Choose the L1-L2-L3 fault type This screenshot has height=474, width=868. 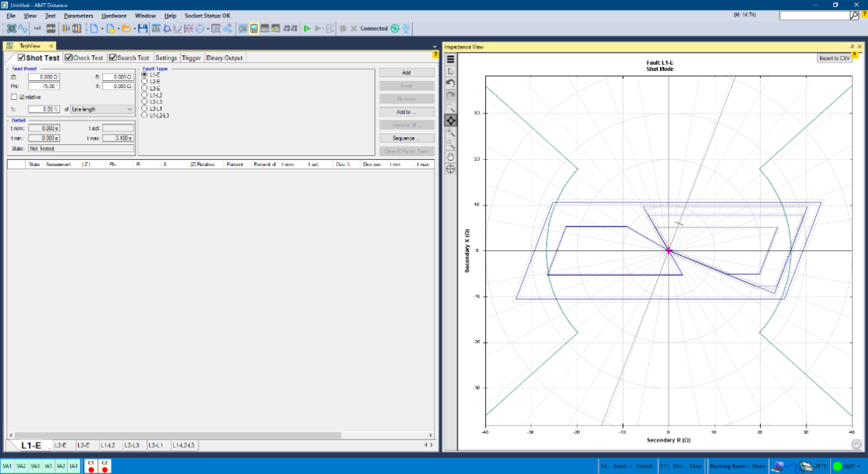point(144,115)
